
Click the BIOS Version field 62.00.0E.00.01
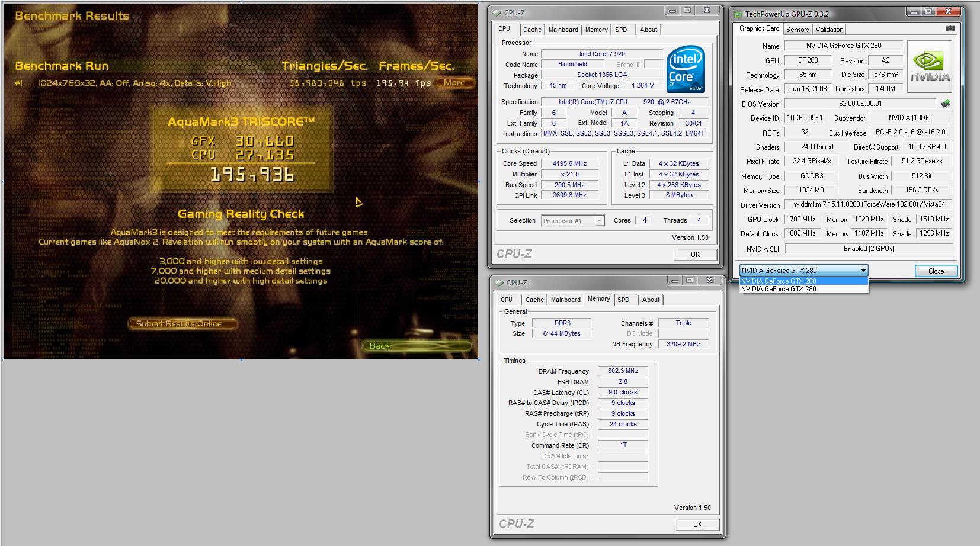(x=860, y=104)
